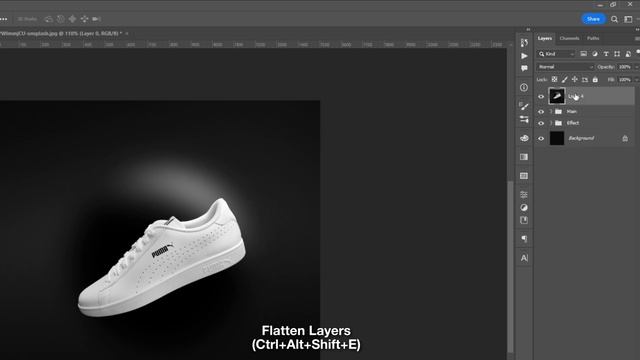Click the top layer's shoe thumbnail
Screen dimensions: 640x360
point(557,96)
